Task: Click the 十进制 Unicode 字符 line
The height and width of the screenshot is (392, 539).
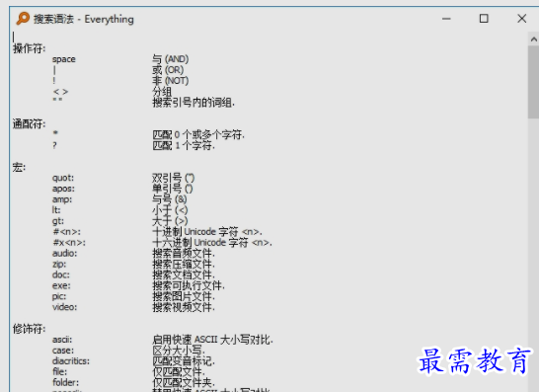Action: [x=207, y=232]
